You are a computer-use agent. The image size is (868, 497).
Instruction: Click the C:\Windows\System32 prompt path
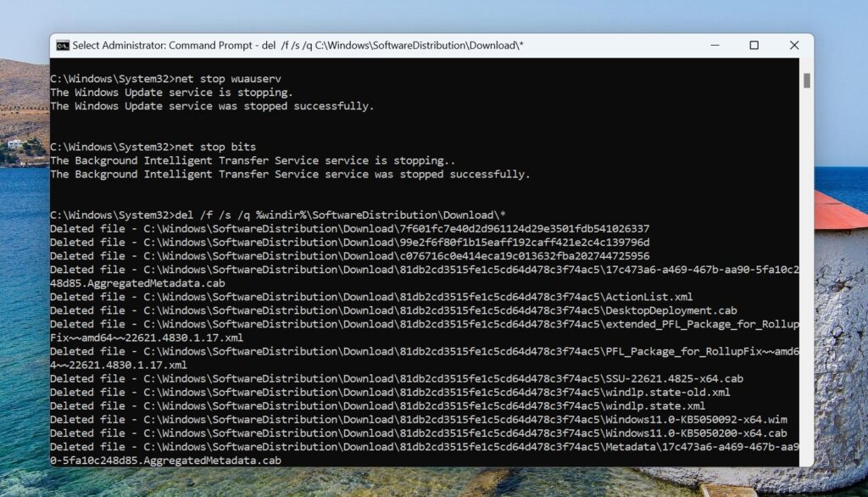tap(110, 77)
